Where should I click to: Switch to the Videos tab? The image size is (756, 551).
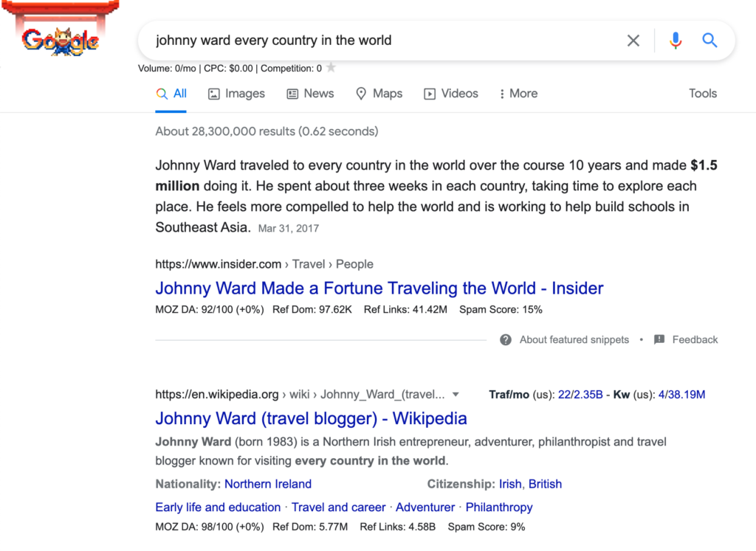pos(451,94)
